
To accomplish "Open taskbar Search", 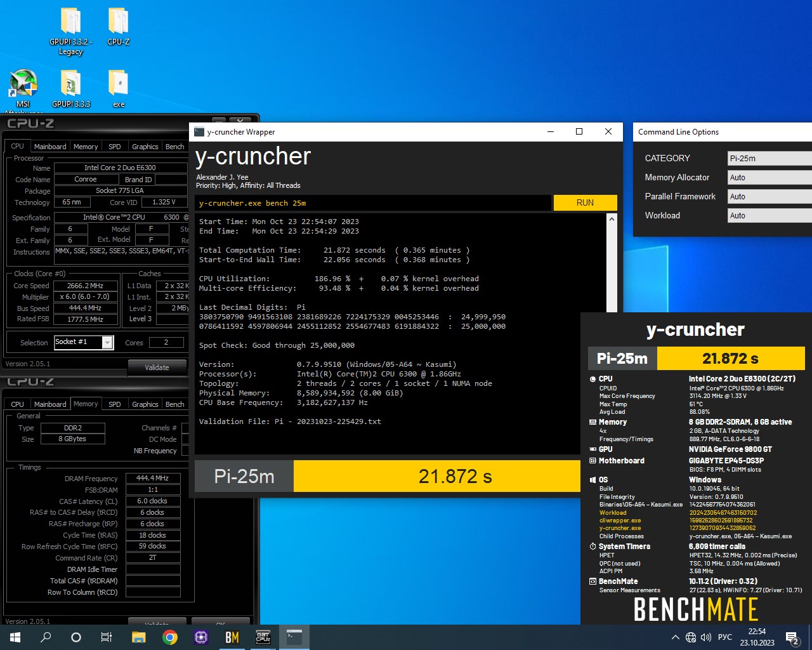I will pyautogui.click(x=46, y=637).
